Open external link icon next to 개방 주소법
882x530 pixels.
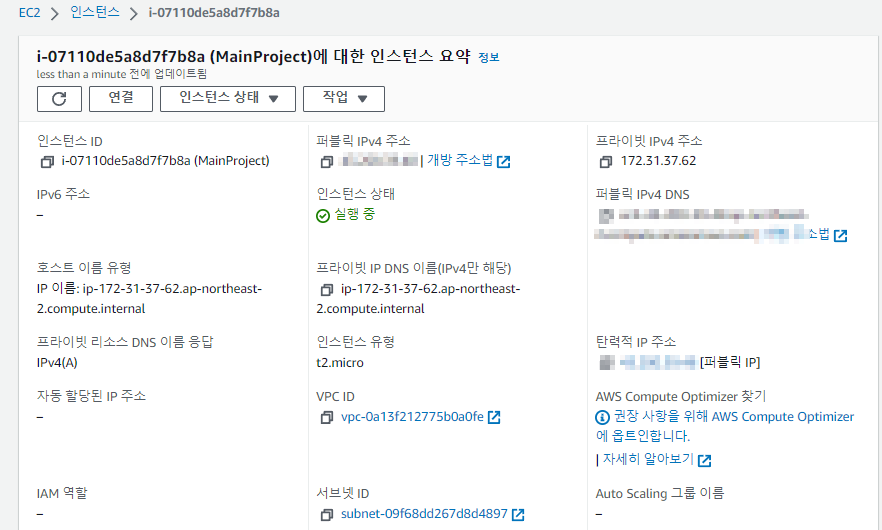(503, 162)
